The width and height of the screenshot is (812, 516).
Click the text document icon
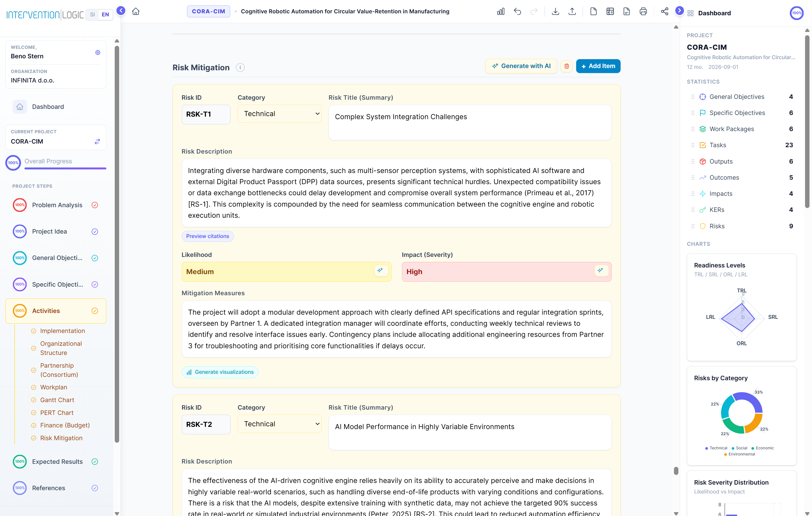point(626,11)
